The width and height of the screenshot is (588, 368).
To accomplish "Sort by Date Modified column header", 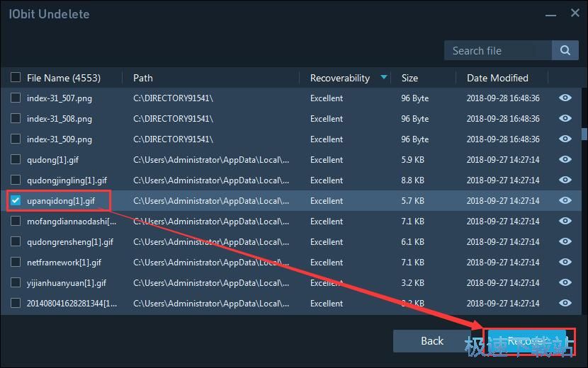I will [x=497, y=78].
